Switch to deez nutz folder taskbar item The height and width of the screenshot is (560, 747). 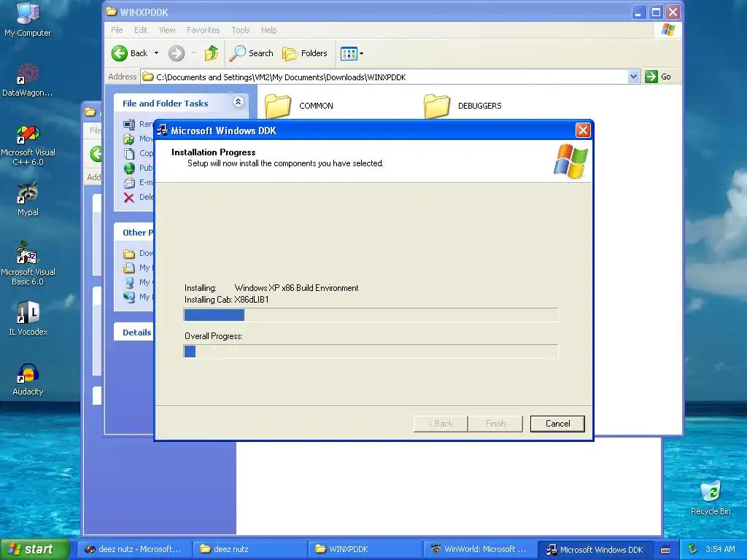(x=249, y=549)
